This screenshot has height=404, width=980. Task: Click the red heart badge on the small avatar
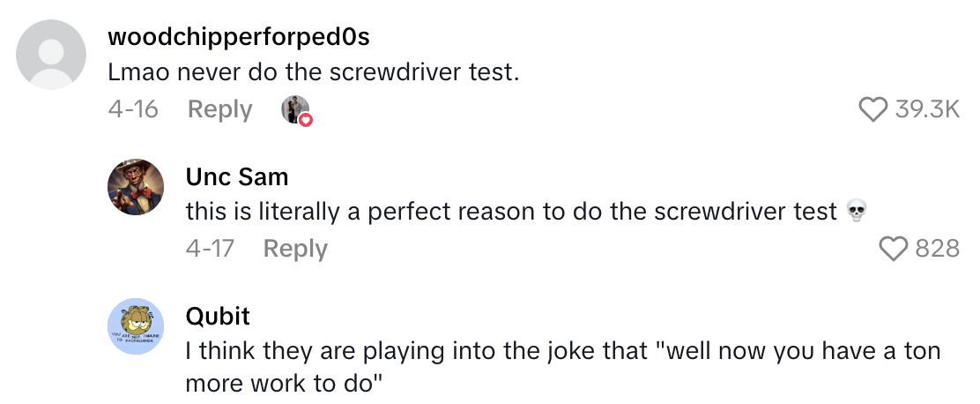[x=306, y=119]
